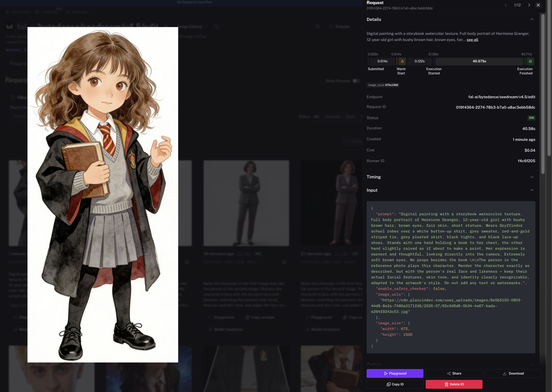Image resolution: width=552 pixels, height=392 pixels.
Task: Click the "Execution Started" timeline label
Action: pos(434,71)
